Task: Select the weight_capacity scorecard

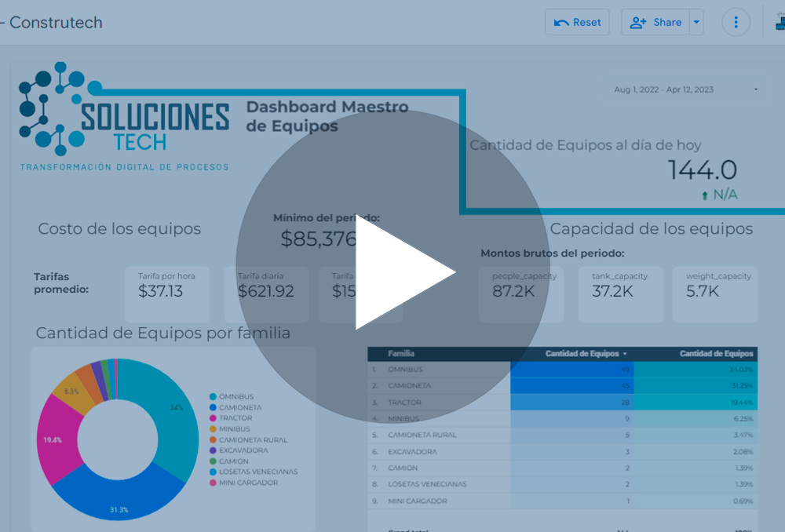Action: pyautogui.click(x=714, y=293)
